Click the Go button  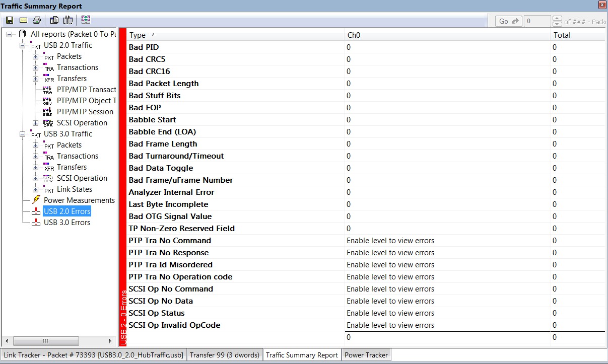pos(508,21)
